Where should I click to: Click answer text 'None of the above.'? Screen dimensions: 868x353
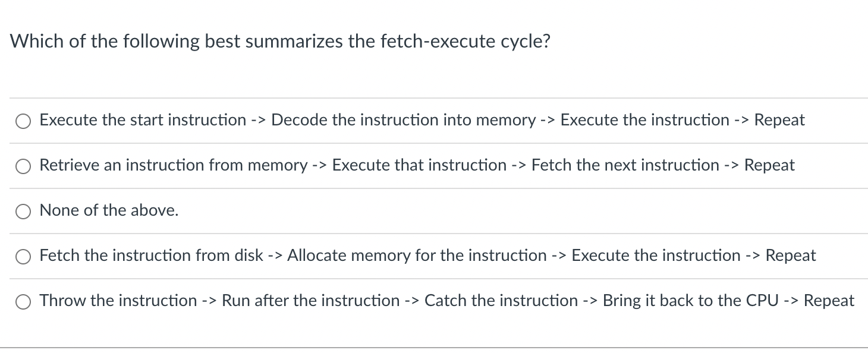(109, 210)
